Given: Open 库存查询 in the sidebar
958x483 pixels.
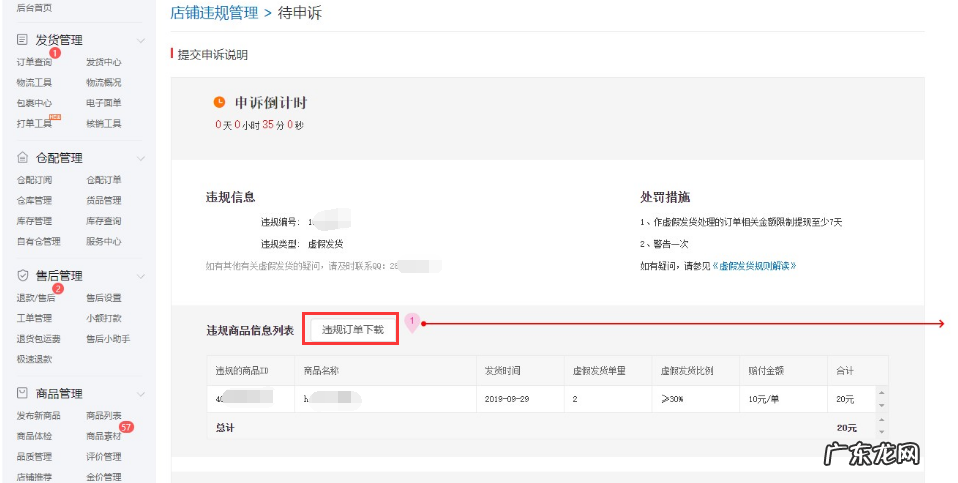Looking at the screenshot, I should 104,221.
